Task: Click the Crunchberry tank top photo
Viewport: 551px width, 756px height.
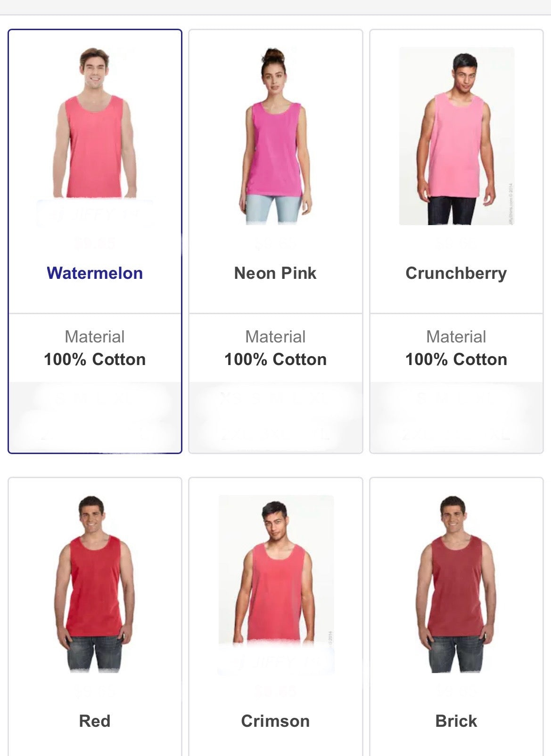Action: 456,136
